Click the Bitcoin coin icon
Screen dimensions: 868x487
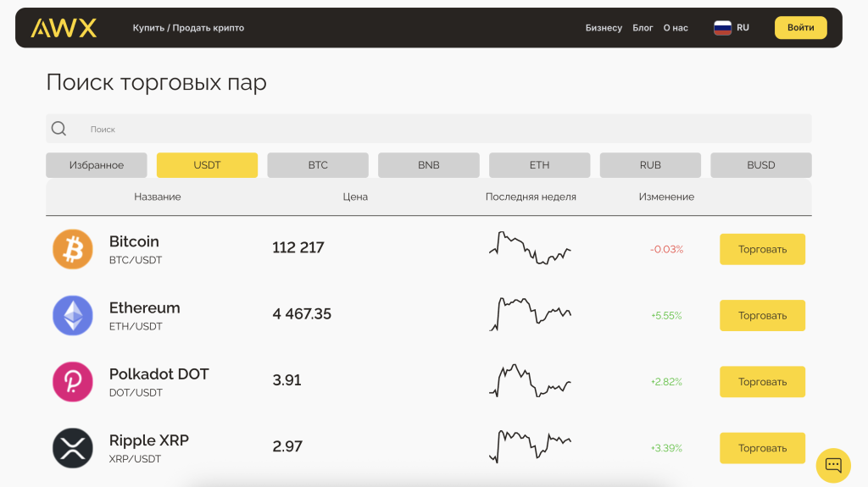(x=73, y=249)
